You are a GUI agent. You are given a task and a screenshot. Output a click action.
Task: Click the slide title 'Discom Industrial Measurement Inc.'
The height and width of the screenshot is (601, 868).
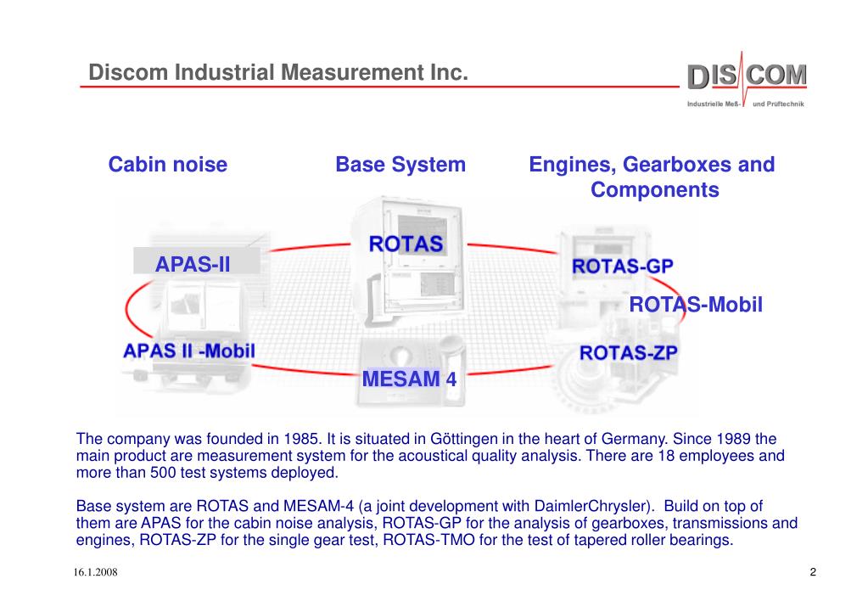coord(278,72)
